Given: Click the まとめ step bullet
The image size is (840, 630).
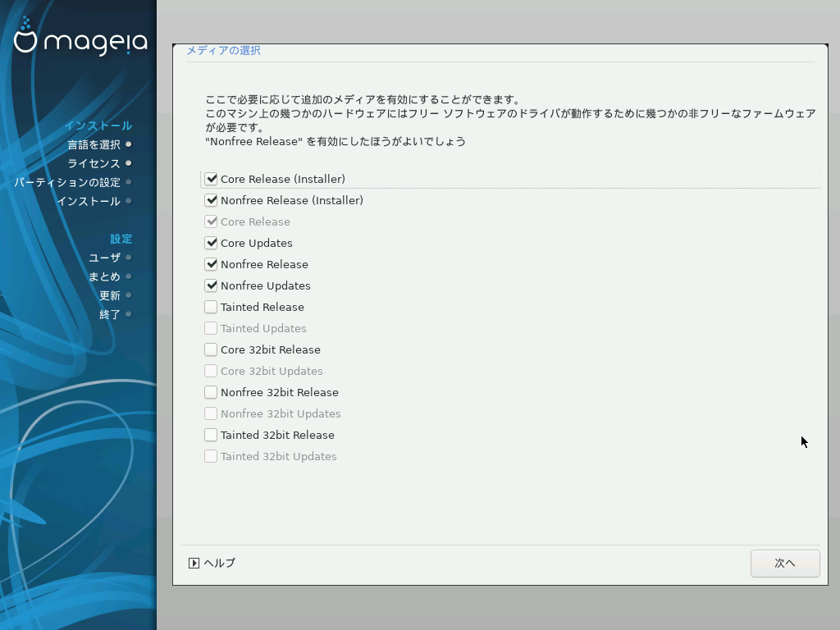Looking at the screenshot, I should (129, 276).
